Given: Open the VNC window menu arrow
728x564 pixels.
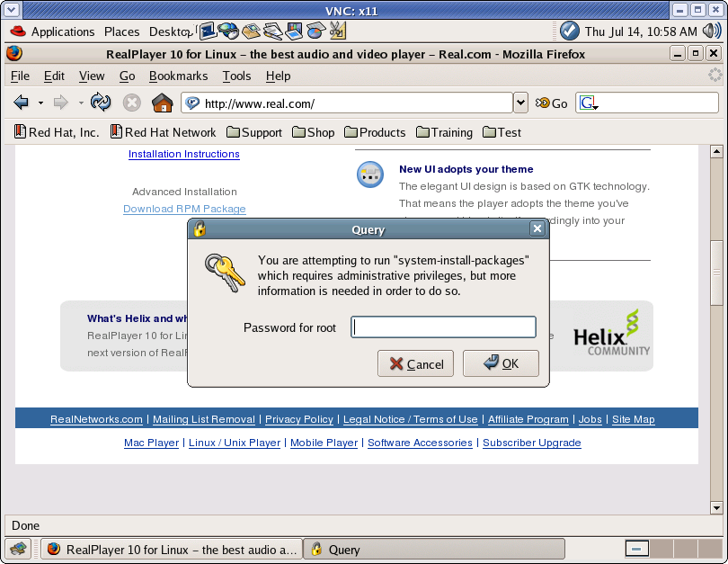Looking at the screenshot, I should (x=11, y=10).
